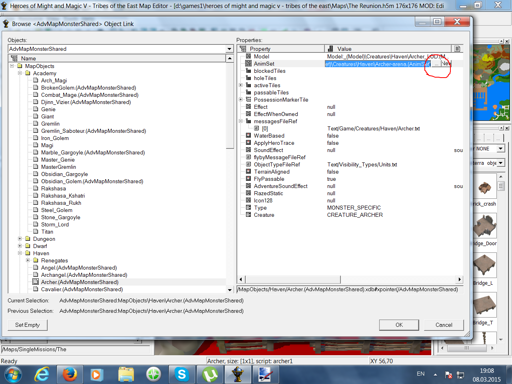Screen dimensions: 512x384
Task: Open Windows Explorer folder from taskbar
Action: coord(126,375)
